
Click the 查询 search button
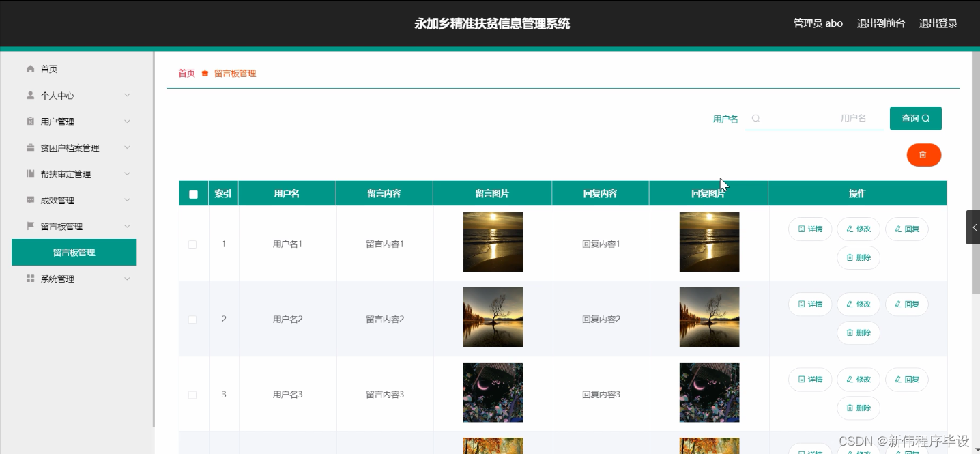[915, 117]
